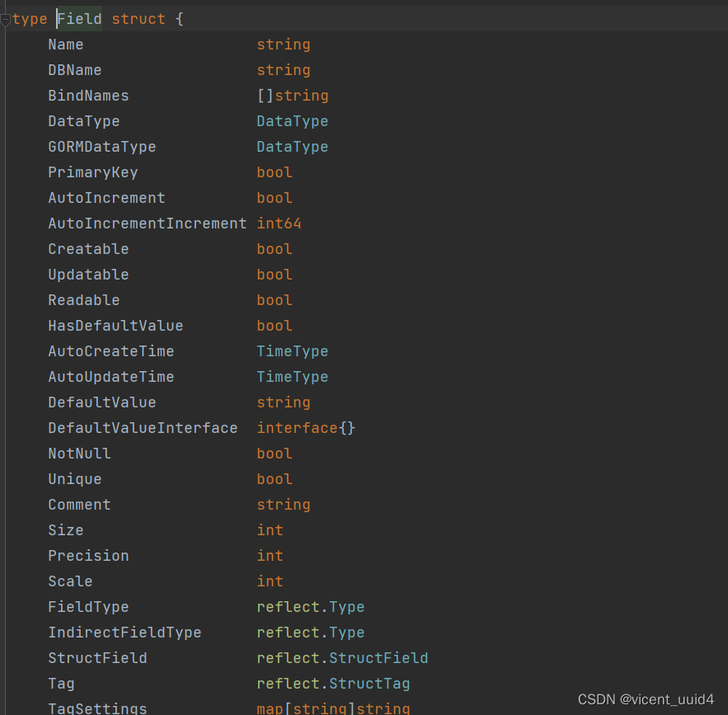Screen dimensions: 728x715
Task: Click the AutoCreateTime field identifier
Action: point(111,351)
